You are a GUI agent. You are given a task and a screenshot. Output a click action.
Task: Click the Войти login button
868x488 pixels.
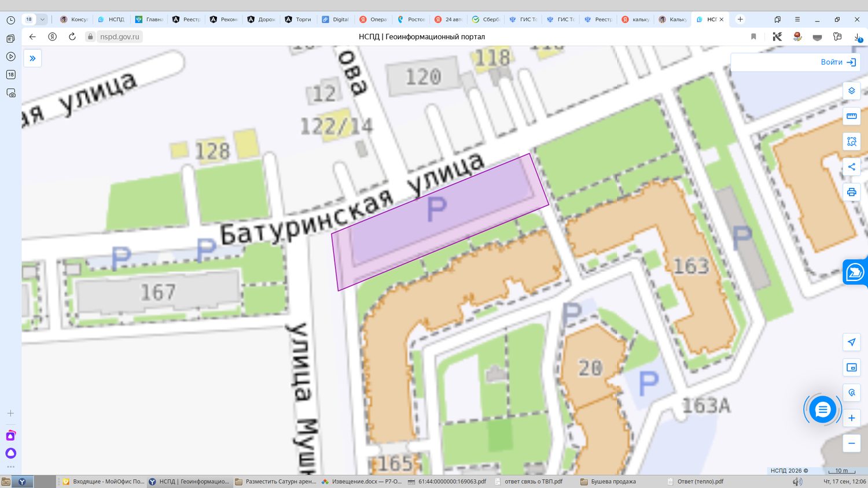click(x=838, y=62)
